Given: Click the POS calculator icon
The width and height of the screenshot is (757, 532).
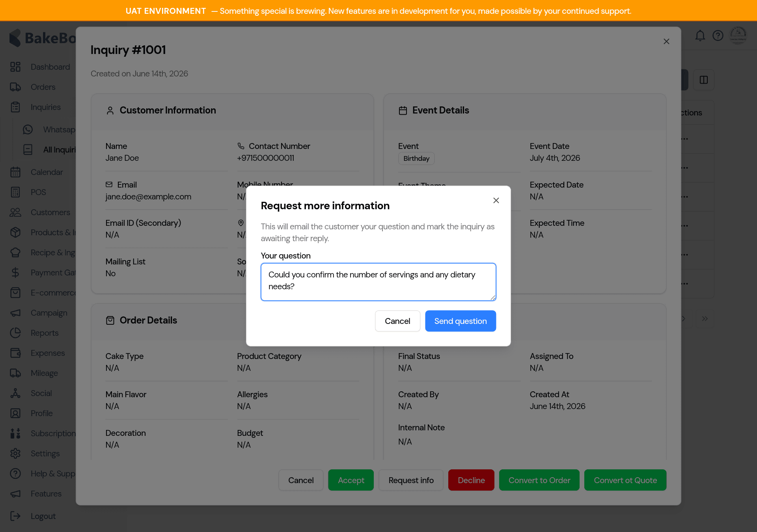Looking at the screenshot, I should [x=15, y=192].
